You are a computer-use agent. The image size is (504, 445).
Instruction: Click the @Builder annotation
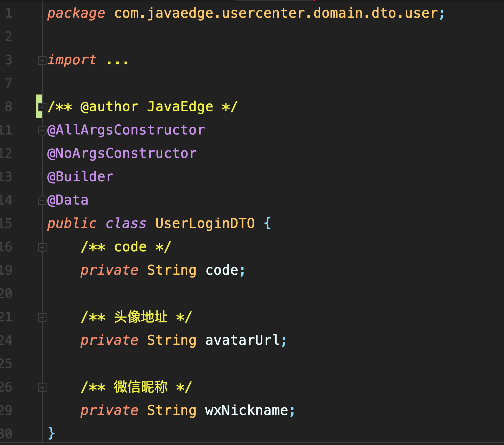point(80,177)
